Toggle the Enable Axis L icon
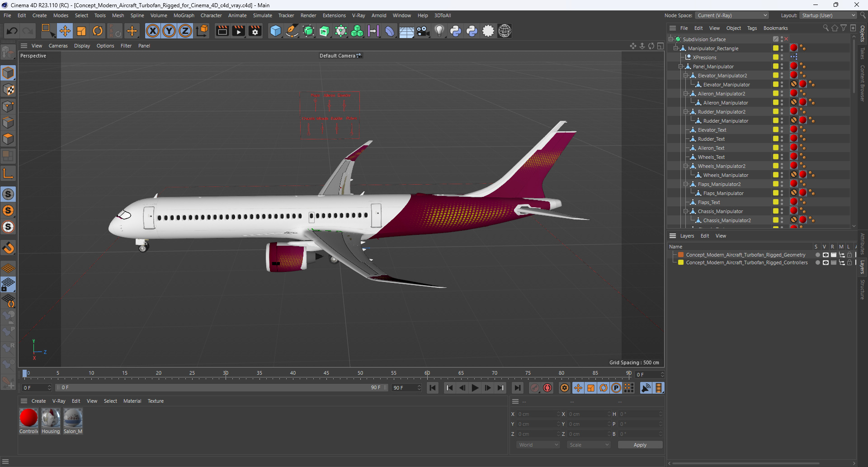Viewport: 868px width, 467px height. coord(8,173)
